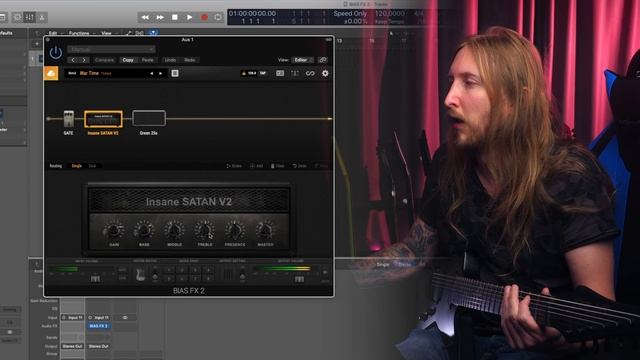This screenshot has width=640, height=360.
Task: Open the View menu in tracks area
Action: click(106, 33)
